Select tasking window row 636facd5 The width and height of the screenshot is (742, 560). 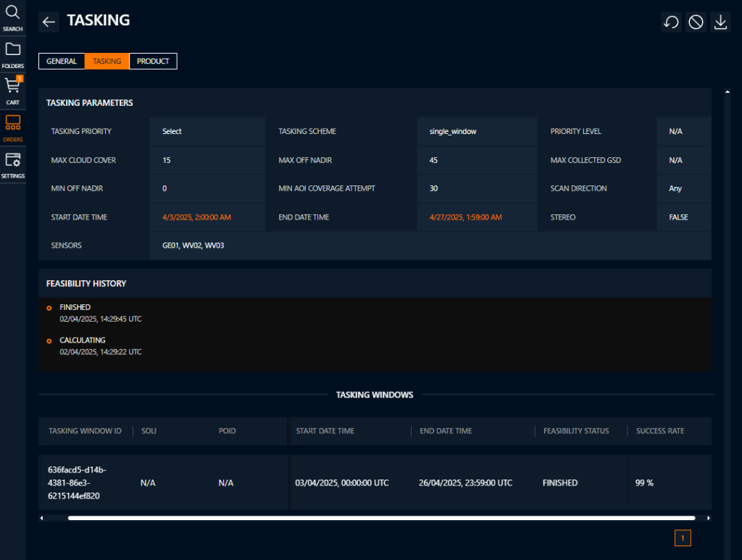tap(78, 482)
